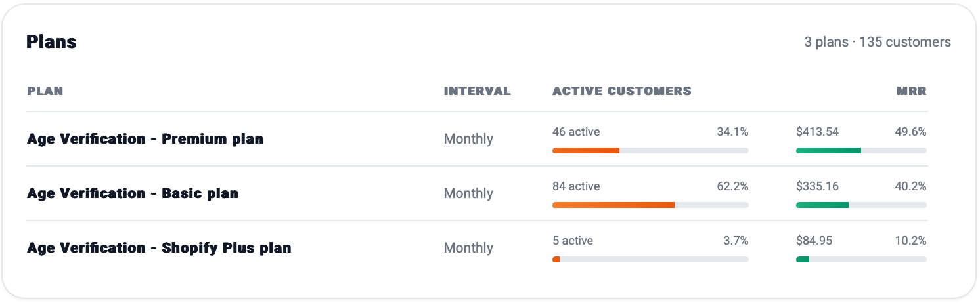
Task: Click the Premium plan active customers bar
Action: [650, 151]
